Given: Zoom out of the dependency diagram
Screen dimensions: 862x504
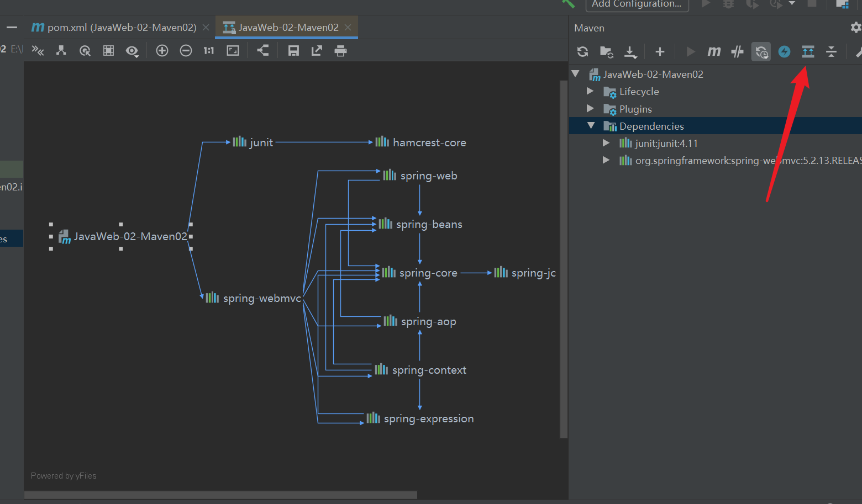Looking at the screenshot, I should [x=186, y=51].
